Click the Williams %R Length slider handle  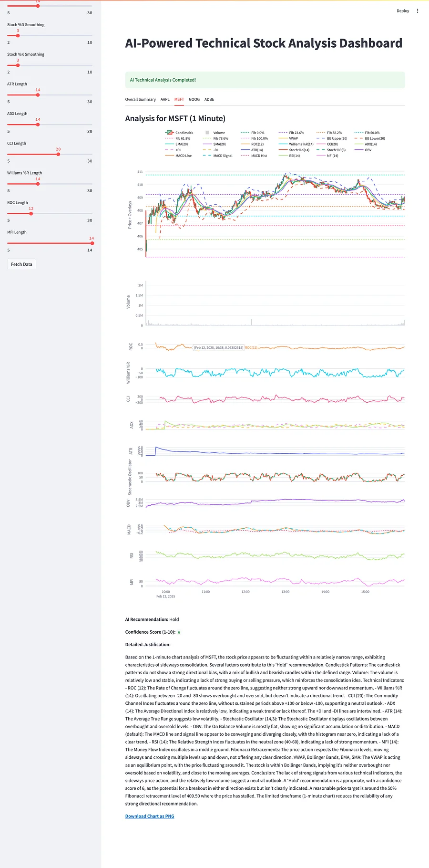[x=38, y=184]
